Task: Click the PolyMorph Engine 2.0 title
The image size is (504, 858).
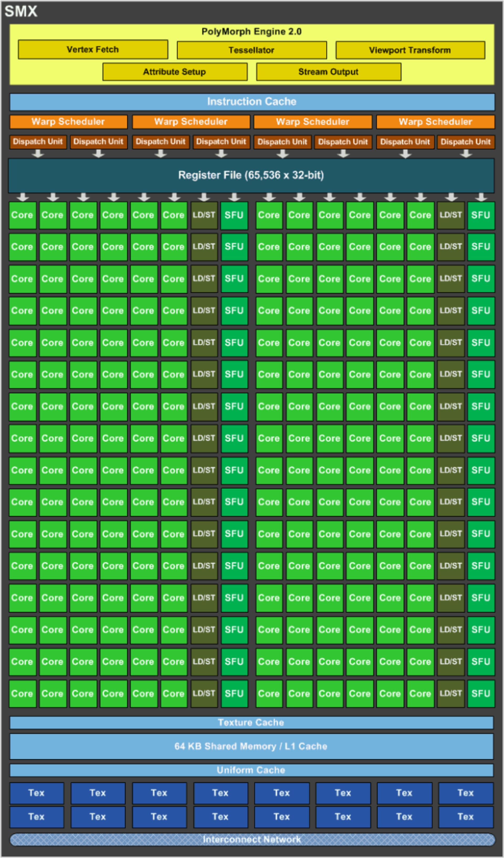Action: click(251, 32)
